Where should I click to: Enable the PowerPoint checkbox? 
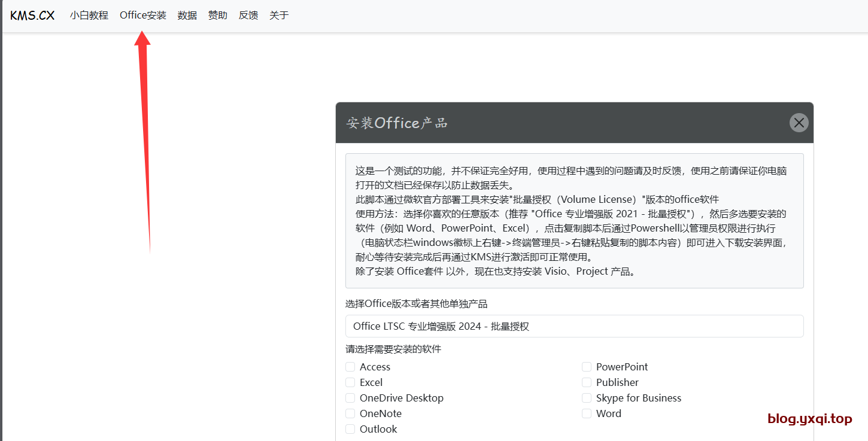click(x=587, y=367)
